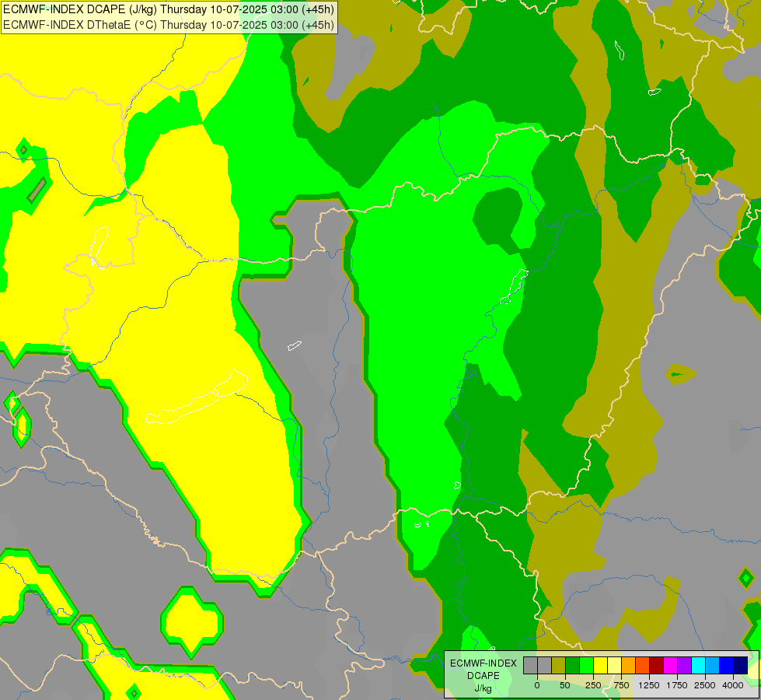Viewport: 761px width, 700px height.
Task: Click the ECMWF-INDEX label in the legend
Action: (x=483, y=663)
